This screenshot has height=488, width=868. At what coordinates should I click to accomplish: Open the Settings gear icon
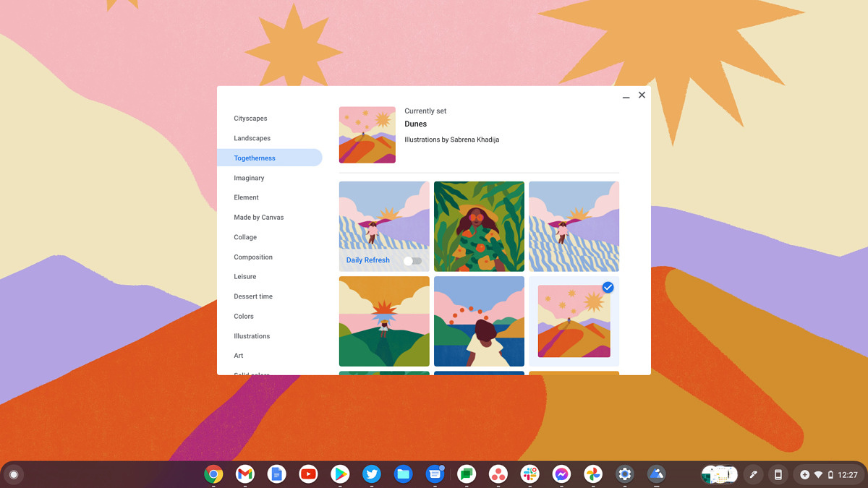pos(625,474)
